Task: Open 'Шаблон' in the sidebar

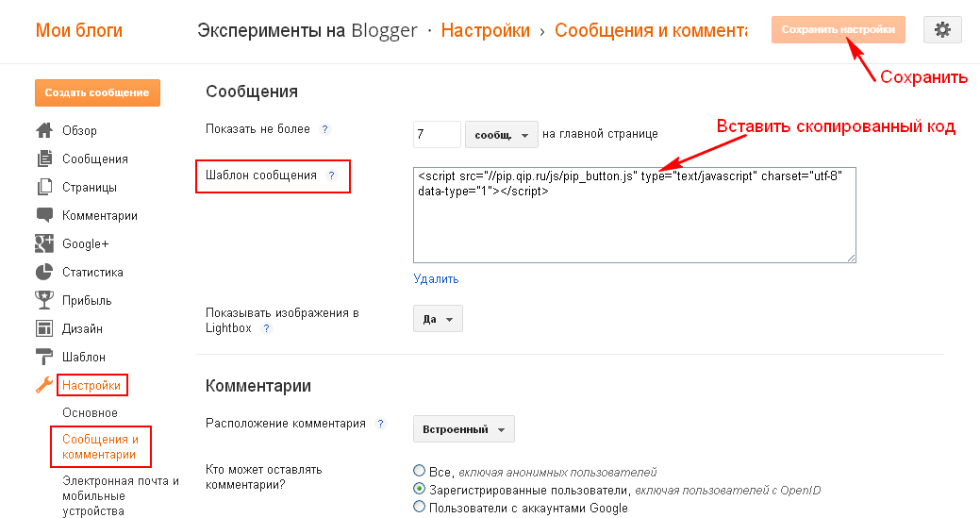Action: (x=84, y=357)
